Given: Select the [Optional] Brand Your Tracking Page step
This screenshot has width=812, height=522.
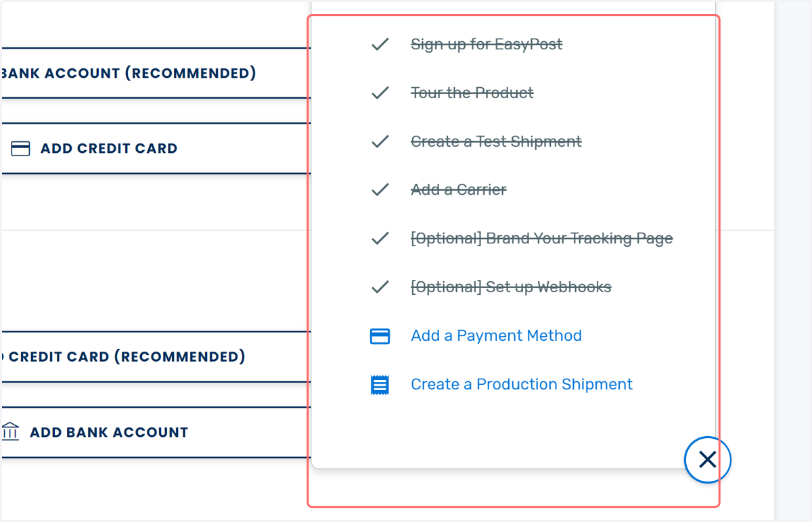Looking at the screenshot, I should 542,239.
